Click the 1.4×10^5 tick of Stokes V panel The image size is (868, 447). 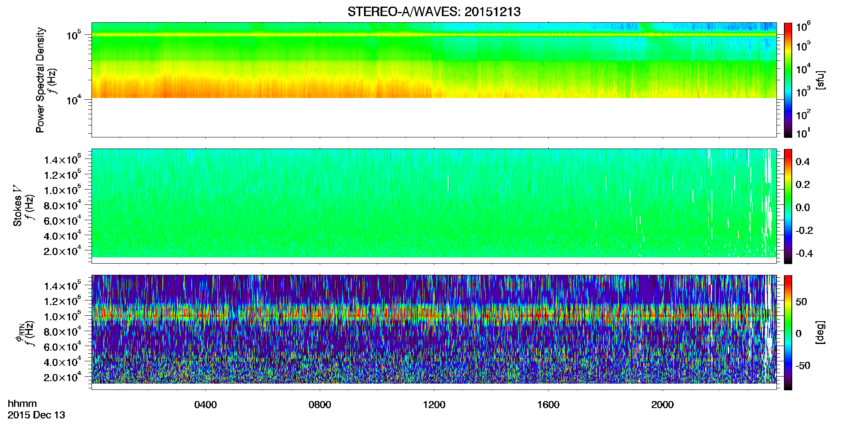tap(63, 159)
